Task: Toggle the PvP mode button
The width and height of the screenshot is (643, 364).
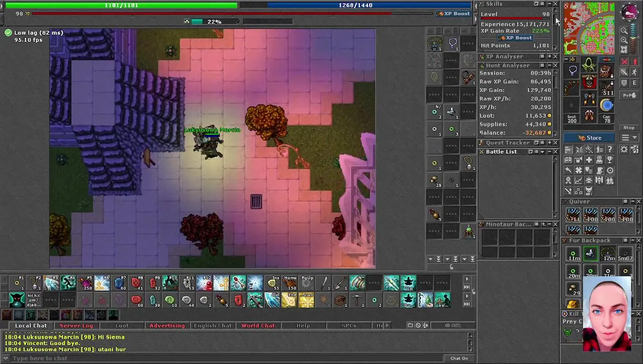Action: click(x=629, y=95)
